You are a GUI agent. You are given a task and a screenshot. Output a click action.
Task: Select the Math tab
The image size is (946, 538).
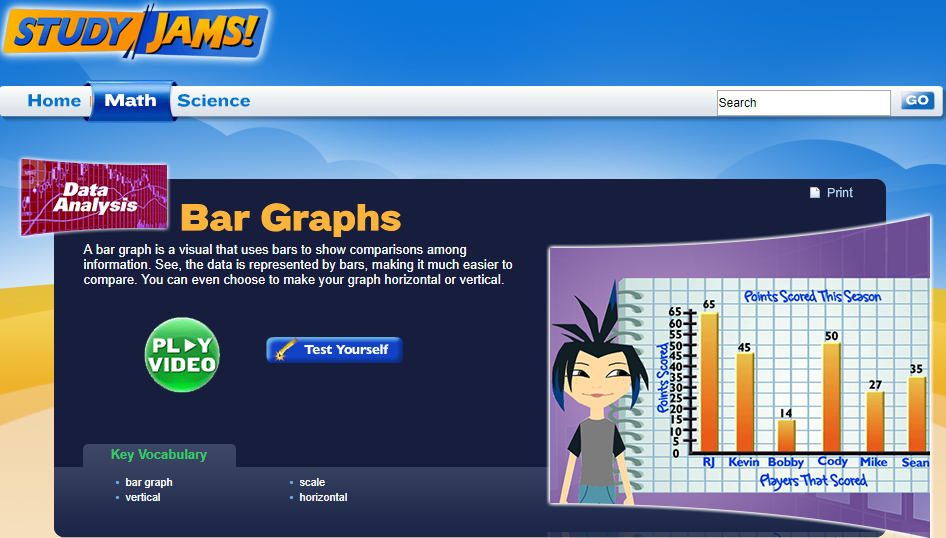pyautogui.click(x=130, y=101)
